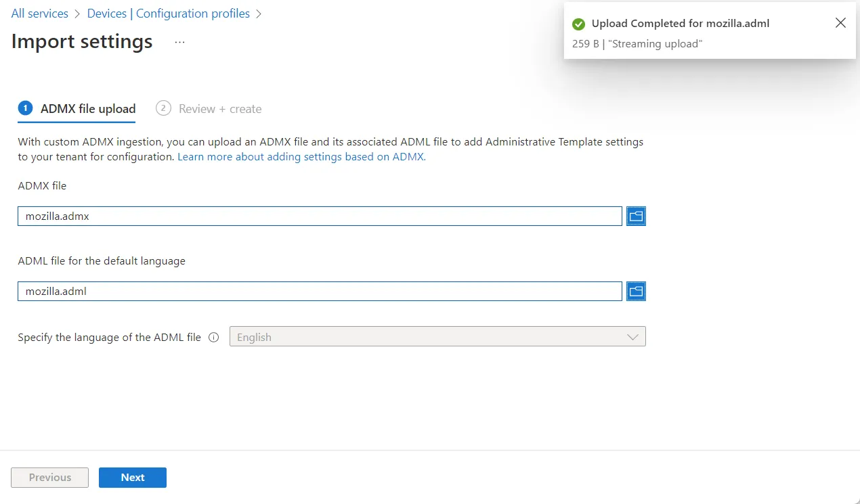Viewport: 860px width, 504px height.
Task: Click the Next button
Action: pyautogui.click(x=133, y=477)
